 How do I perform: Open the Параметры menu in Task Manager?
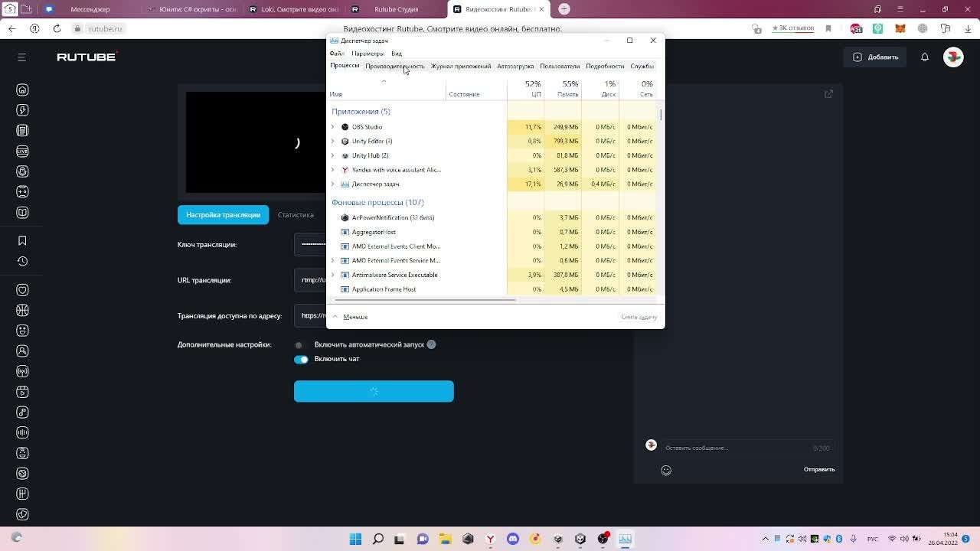pos(367,54)
